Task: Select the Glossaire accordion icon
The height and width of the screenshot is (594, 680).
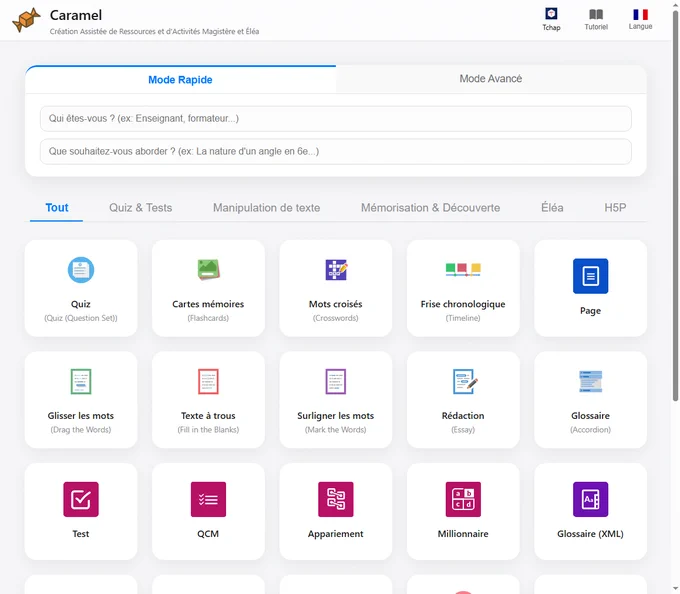Action: point(590,382)
